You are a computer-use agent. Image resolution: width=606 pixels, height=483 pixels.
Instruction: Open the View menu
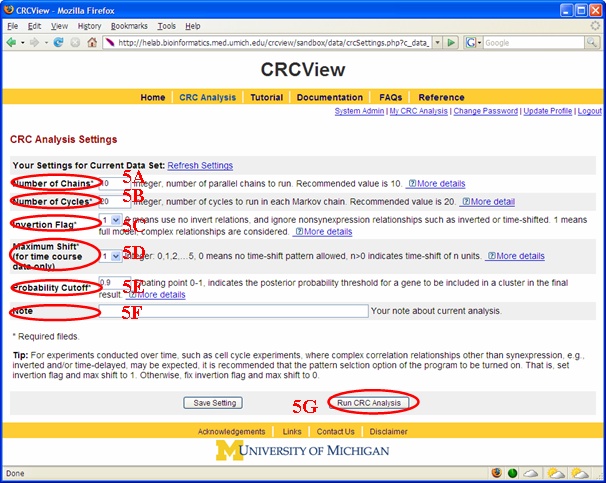point(59,26)
